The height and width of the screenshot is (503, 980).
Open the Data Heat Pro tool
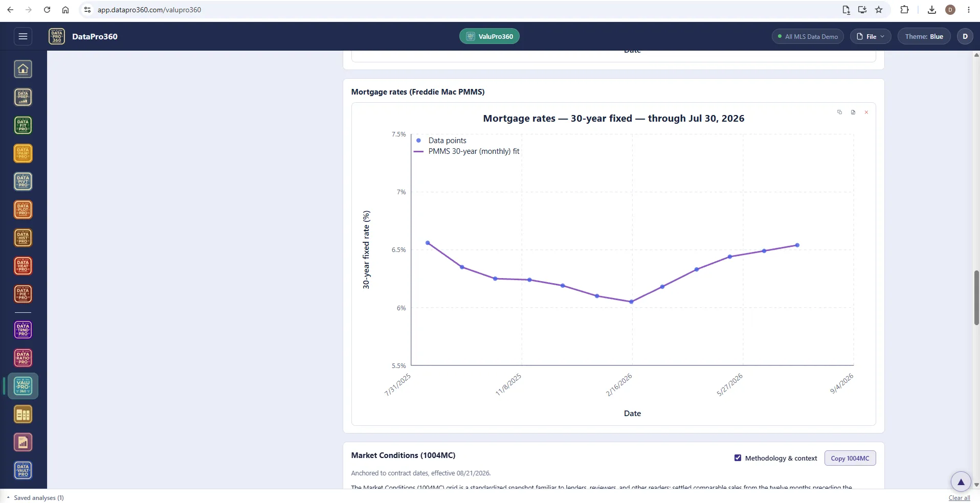(x=23, y=266)
